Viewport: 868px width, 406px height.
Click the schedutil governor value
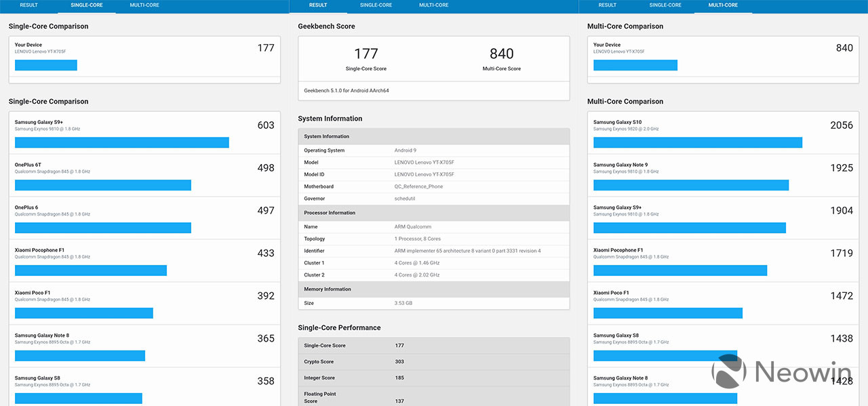click(x=405, y=199)
